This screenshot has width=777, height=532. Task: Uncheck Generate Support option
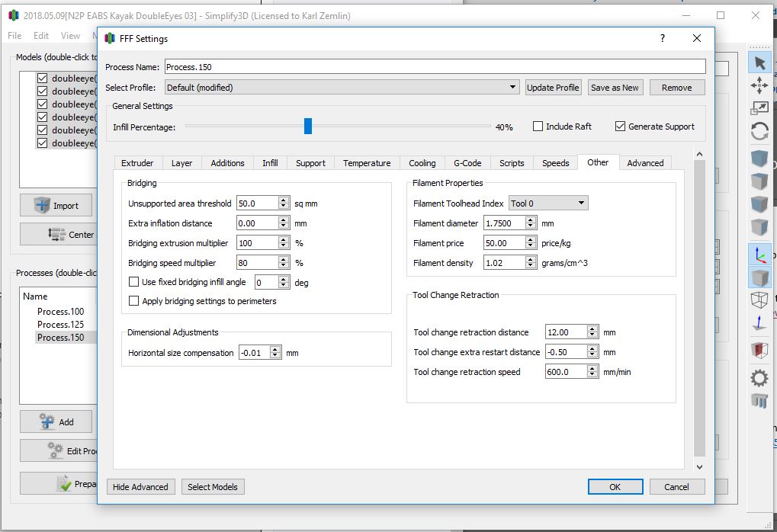coord(620,127)
